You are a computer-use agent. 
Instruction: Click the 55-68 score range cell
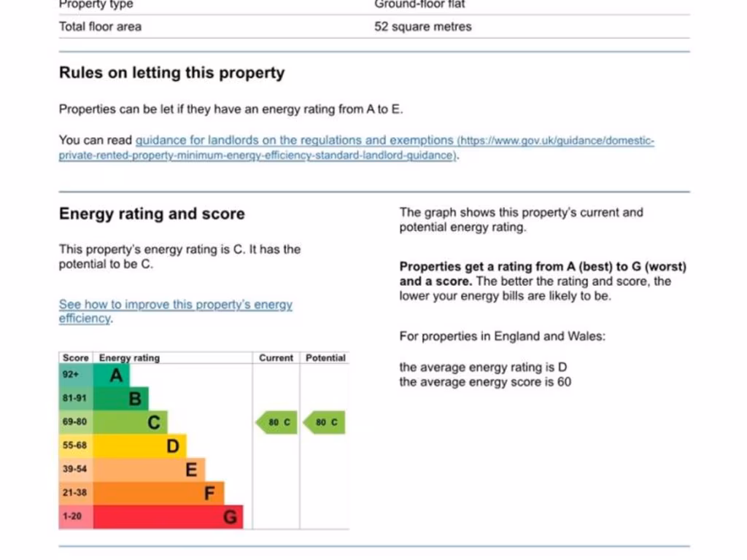pyautogui.click(x=75, y=446)
